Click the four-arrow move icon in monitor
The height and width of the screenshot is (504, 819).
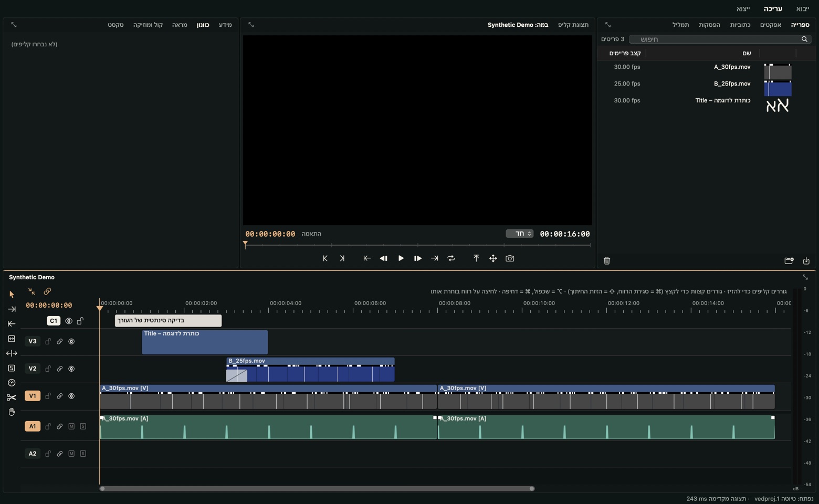493,258
